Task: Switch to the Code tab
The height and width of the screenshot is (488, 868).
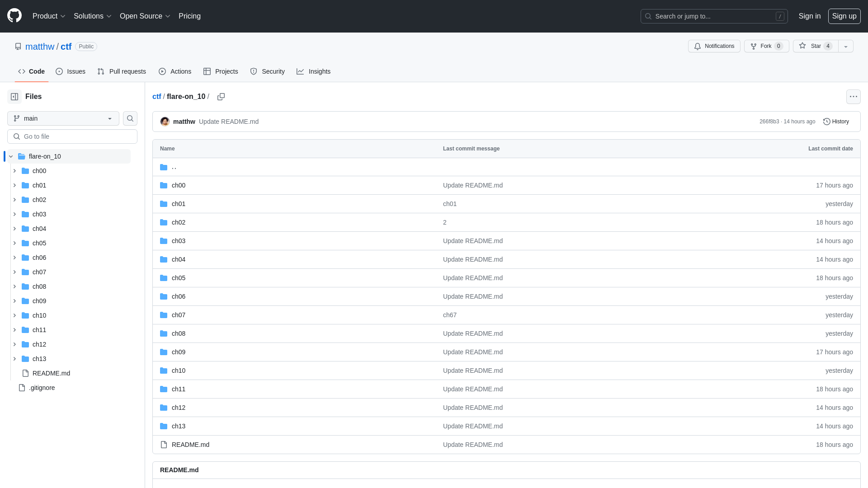Action: pos(31,71)
